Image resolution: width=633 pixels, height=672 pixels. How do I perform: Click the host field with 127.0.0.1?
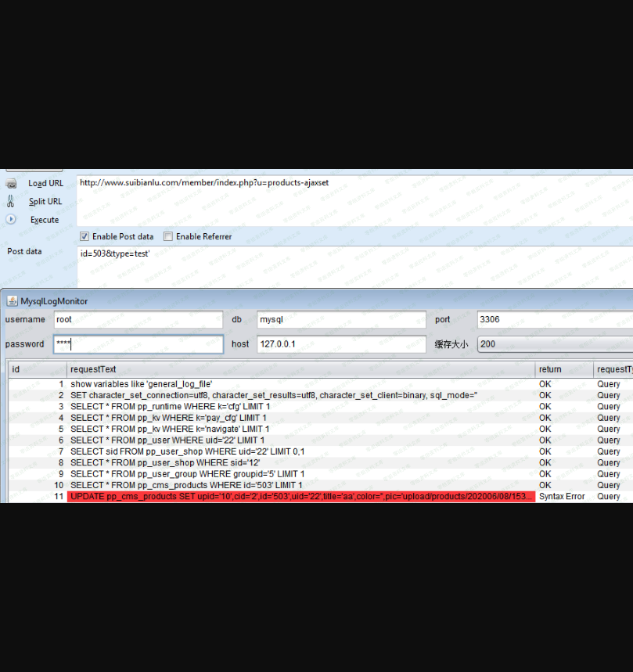(341, 344)
